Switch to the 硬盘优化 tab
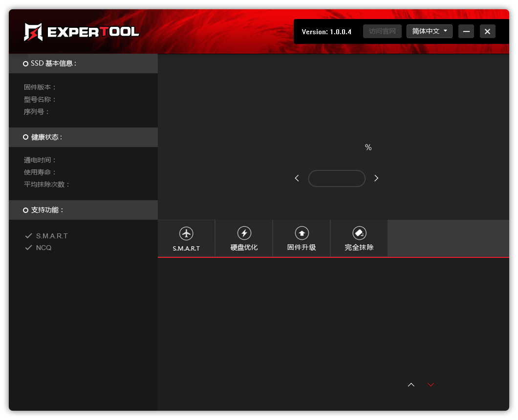The image size is (518, 420). pyautogui.click(x=244, y=238)
